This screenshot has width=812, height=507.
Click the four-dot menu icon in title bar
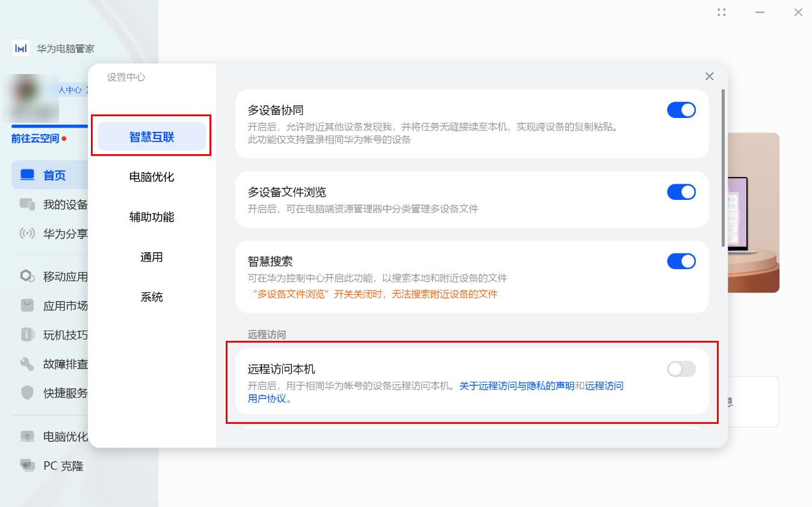point(722,12)
